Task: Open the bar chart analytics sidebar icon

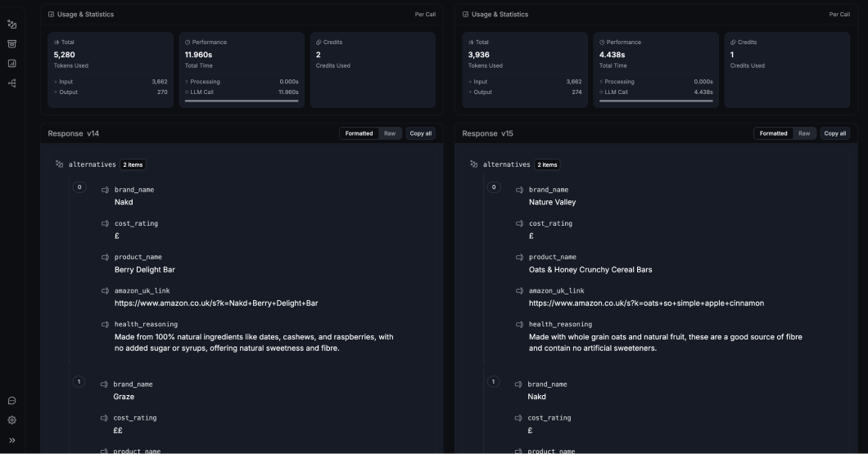Action: (x=11, y=63)
